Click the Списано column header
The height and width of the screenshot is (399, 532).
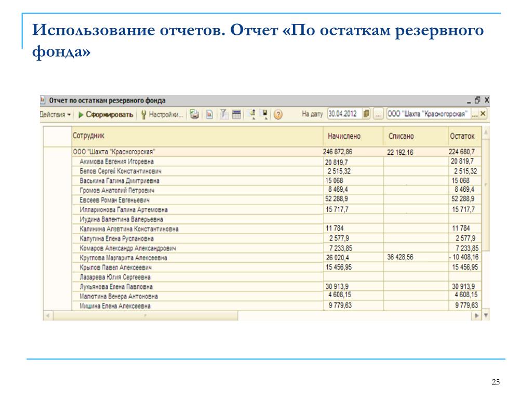point(416,136)
